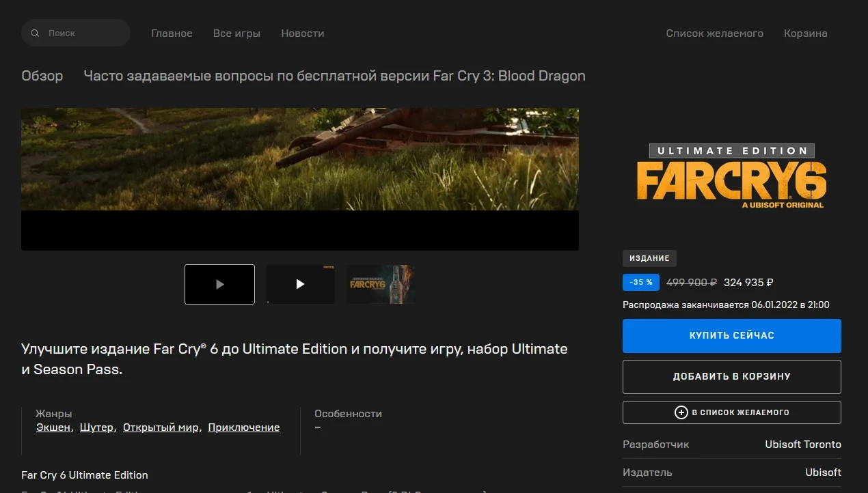Image resolution: width=868 pixels, height=493 pixels.
Task: Click the plus icon on the wishlist button
Action: [681, 412]
